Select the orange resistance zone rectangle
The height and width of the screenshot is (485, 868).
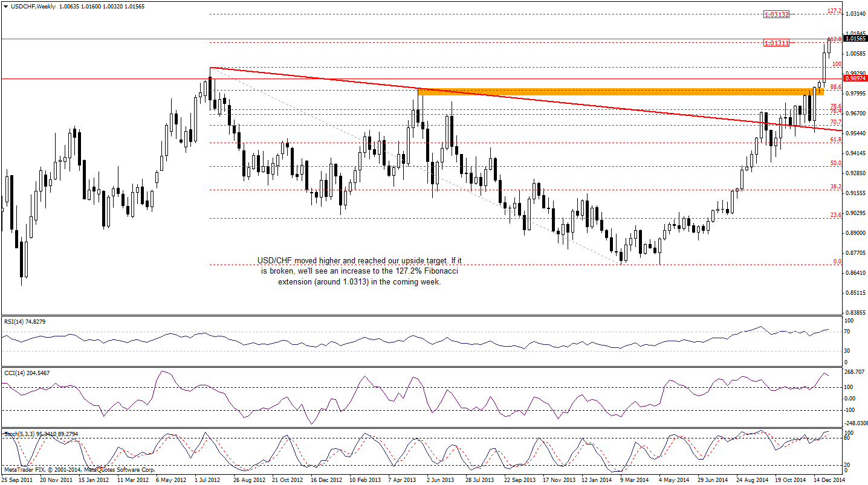pos(621,91)
